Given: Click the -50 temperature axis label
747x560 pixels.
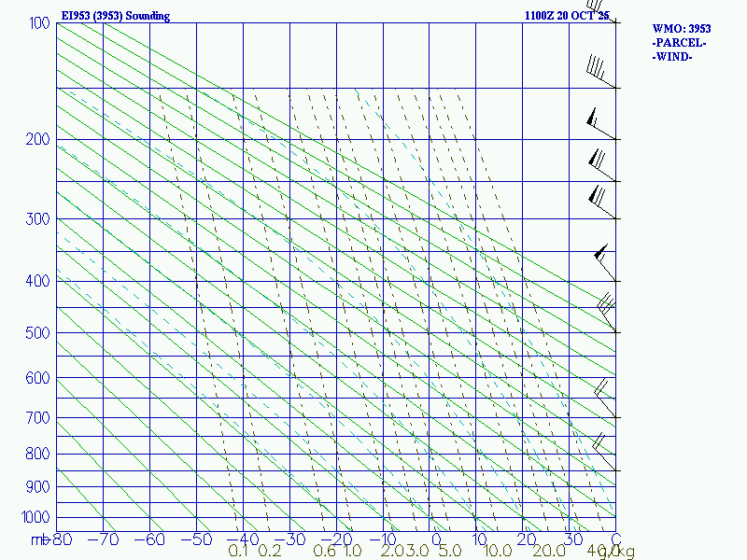Looking at the screenshot, I should click(196, 539).
